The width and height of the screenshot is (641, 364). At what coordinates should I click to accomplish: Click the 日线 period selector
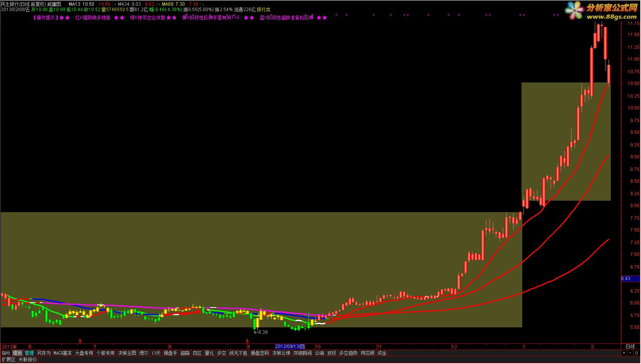pyautogui.click(x=630, y=346)
